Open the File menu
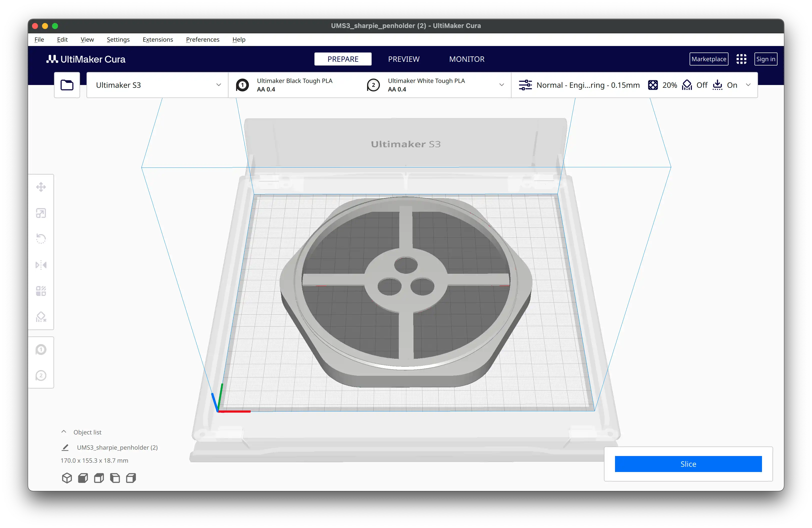Image resolution: width=812 pixels, height=528 pixels. [39, 39]
